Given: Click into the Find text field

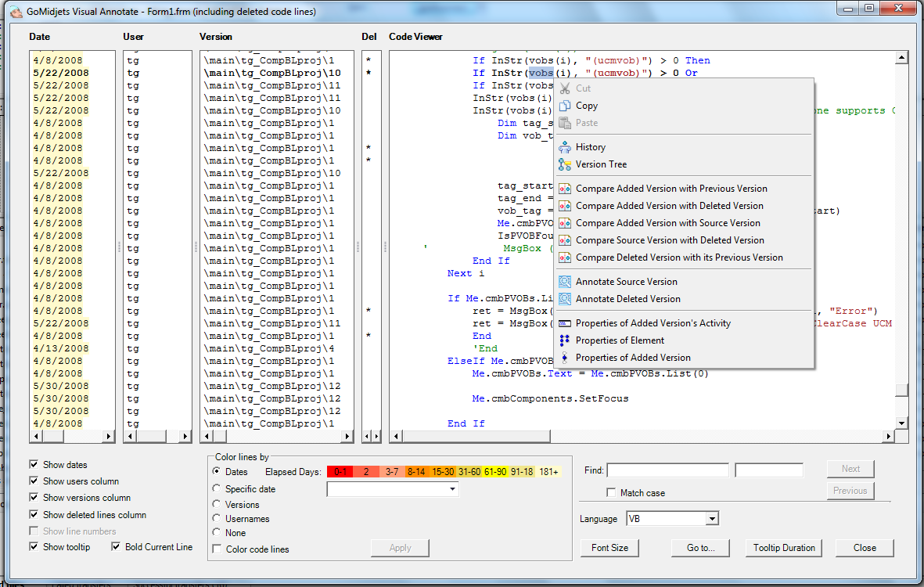Looking at the screenshot, I should coord(667,470).
